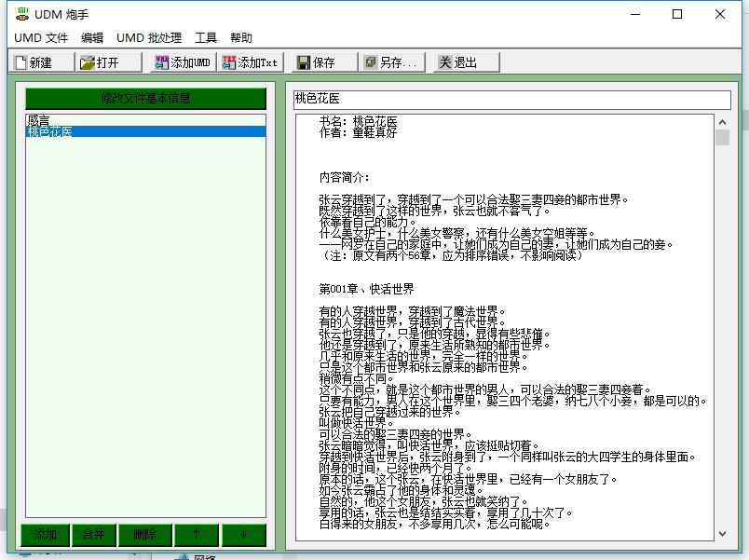749x560 pixels.
Task: Click the UDM 炮手 app icon in the title bar
Action: point(22,14)
